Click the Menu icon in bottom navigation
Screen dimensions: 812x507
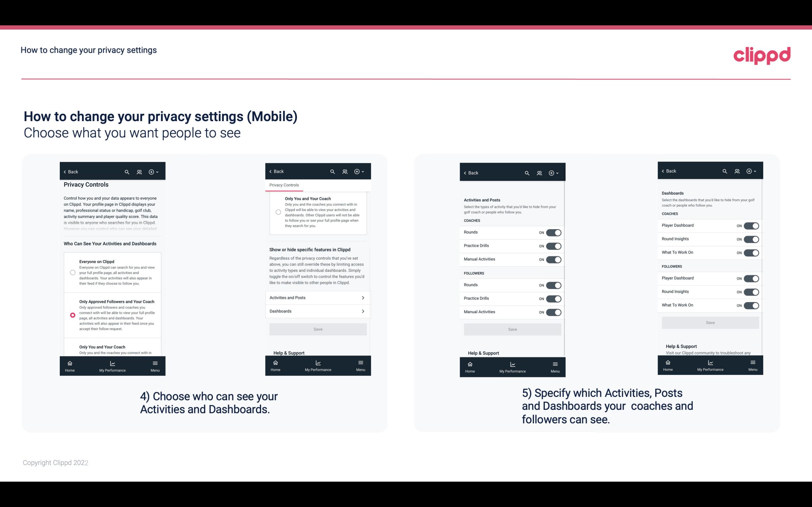pos(155,363)
